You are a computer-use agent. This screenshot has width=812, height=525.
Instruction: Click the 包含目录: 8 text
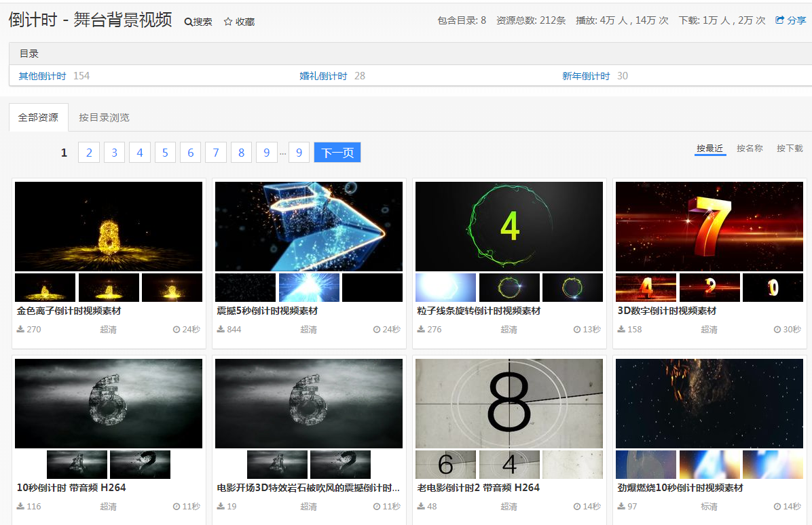(x=462, y=20)
